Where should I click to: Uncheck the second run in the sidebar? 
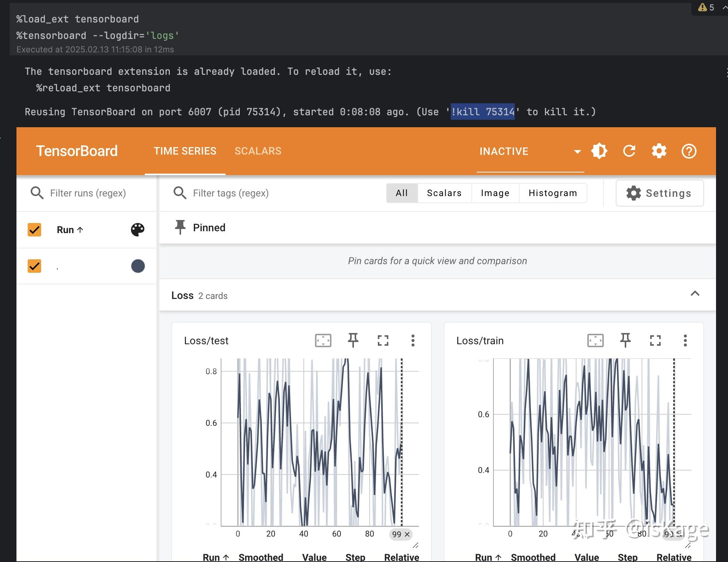(34, 266)
